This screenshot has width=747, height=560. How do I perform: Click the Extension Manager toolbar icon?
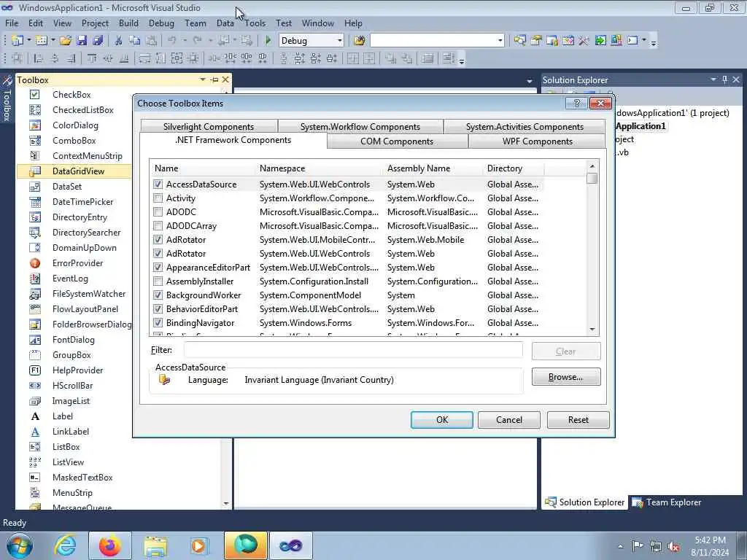tap(616, 41)
